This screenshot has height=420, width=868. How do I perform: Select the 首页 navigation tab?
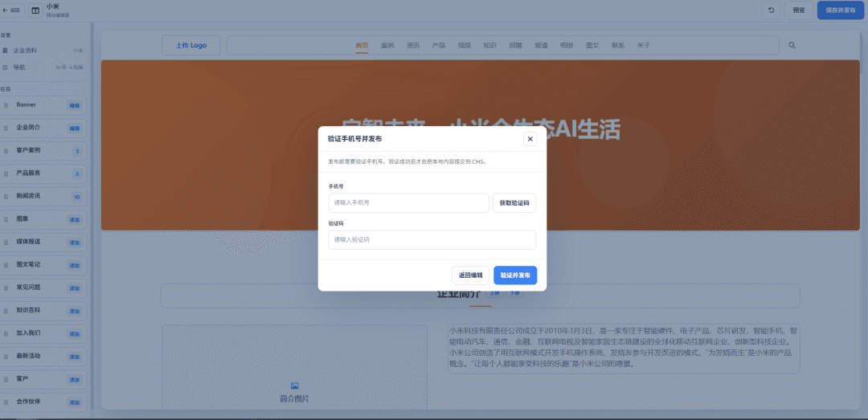tap(362, 46)
